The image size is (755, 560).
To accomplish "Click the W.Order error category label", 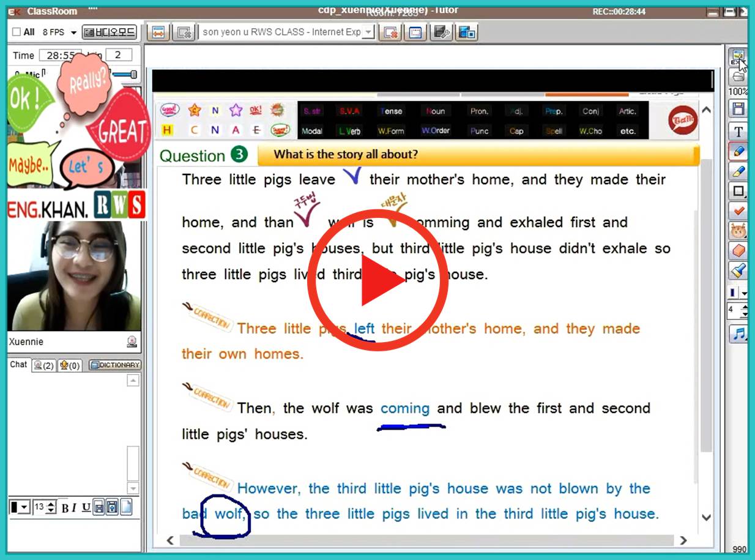I will [436, 131].
